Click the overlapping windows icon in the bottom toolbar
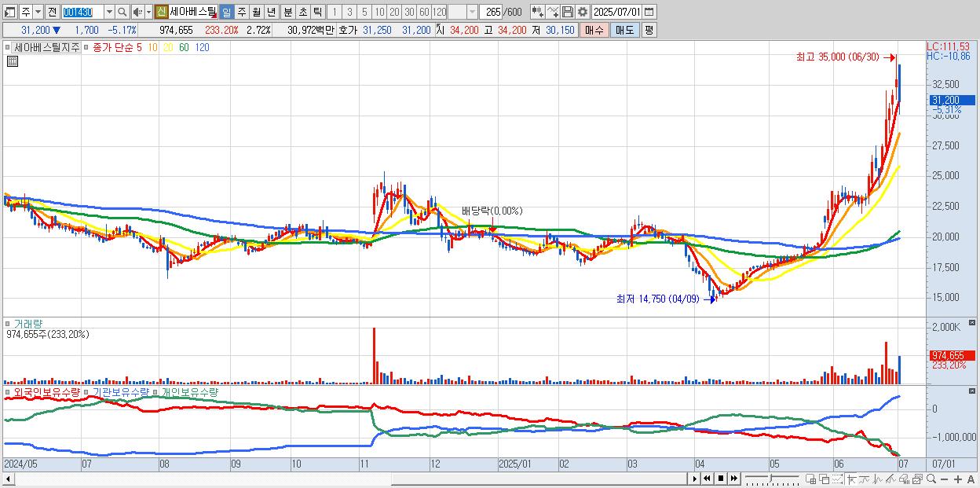Screen dimensions: 980x488 [x=824, y=479]
